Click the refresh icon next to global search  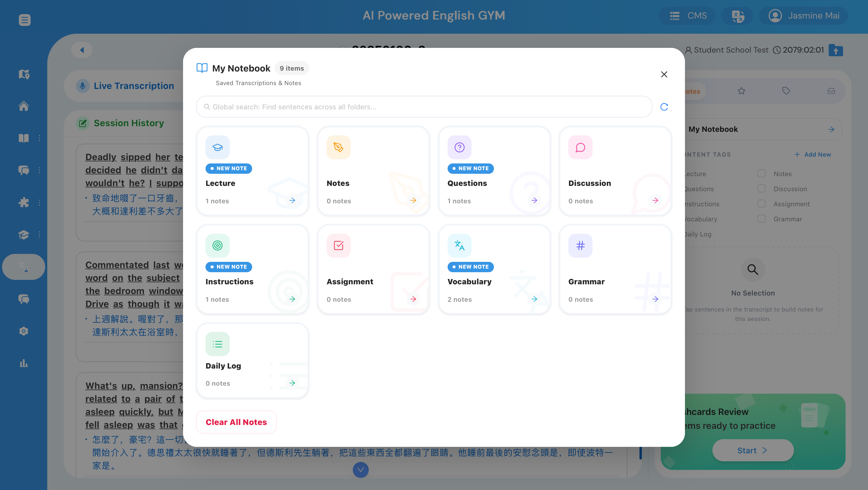(664, 107)
